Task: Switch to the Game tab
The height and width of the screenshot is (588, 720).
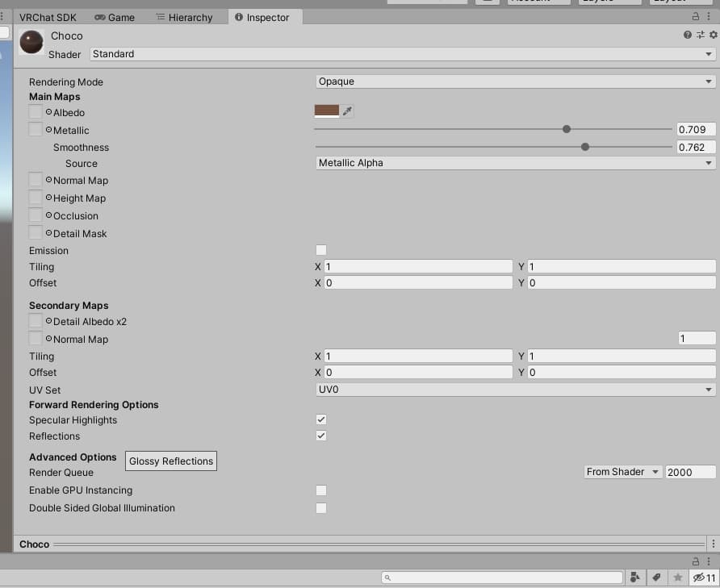Action: tap(115, 18)
